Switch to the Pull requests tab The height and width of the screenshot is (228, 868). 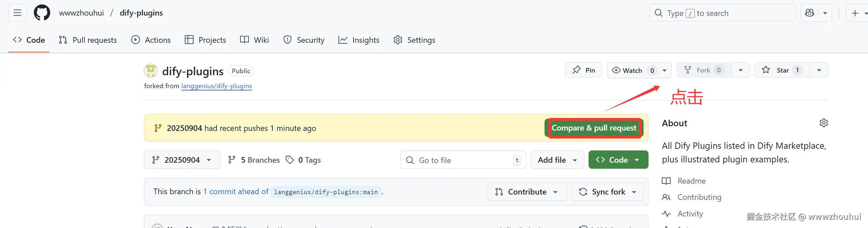point(88,40)
